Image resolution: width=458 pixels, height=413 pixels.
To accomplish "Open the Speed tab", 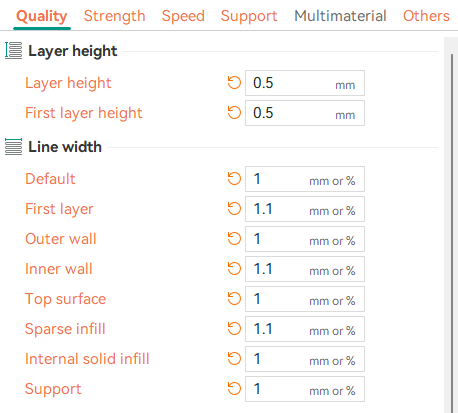I will pyautogui.click(x=183, y=16).
